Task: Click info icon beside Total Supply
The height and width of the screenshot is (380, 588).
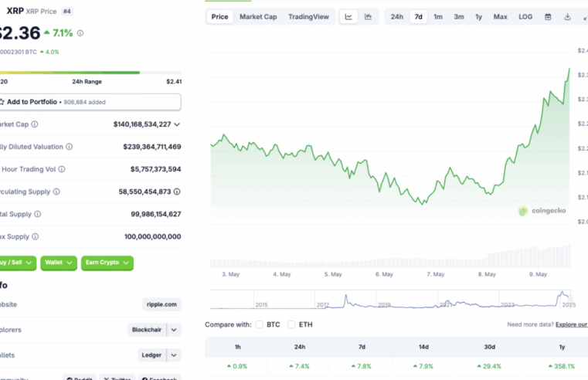Action: click(x=38, y=214)
